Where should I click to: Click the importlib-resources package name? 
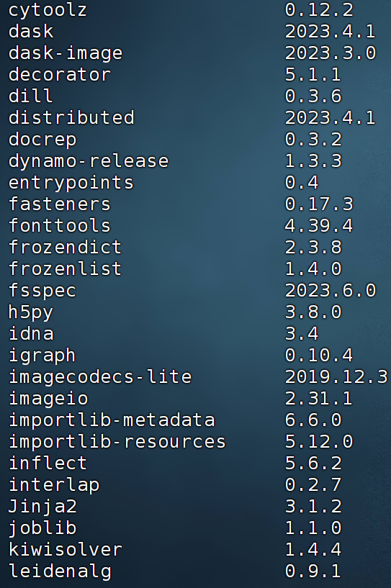[117, 443]
